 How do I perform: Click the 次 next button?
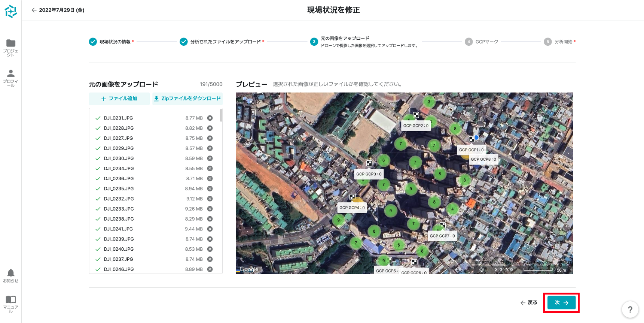[561, 303]
